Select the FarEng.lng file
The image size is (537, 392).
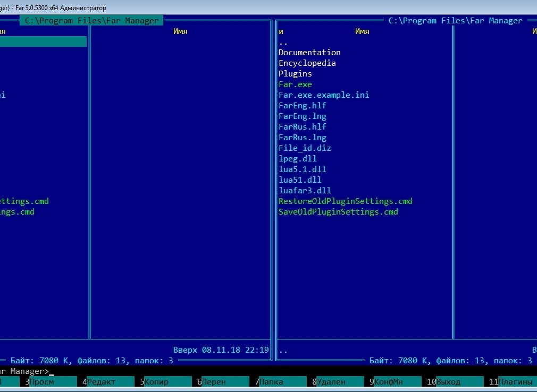point(303,116)
